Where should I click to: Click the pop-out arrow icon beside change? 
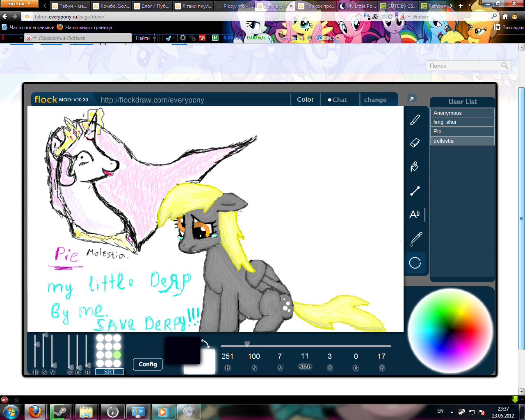(x=411, y=98)
